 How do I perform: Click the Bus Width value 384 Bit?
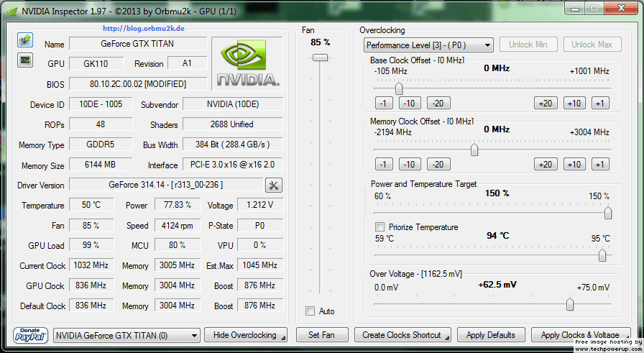point(232,145)
